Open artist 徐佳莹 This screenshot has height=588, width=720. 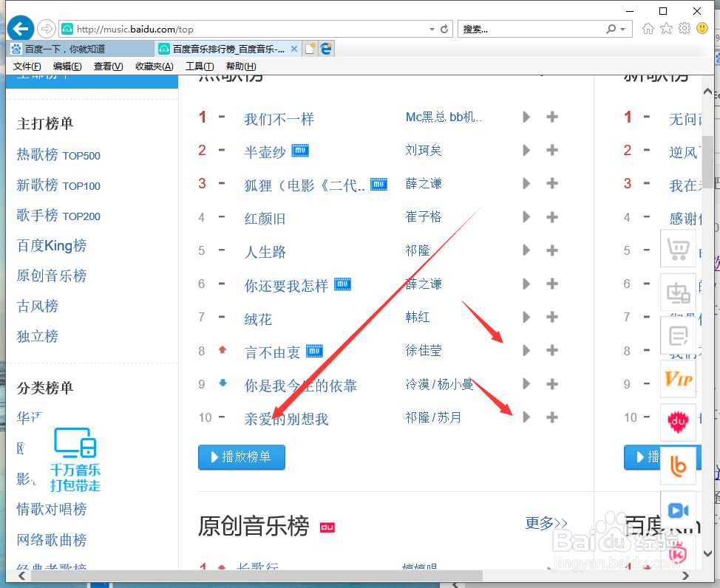pos(424,351)
